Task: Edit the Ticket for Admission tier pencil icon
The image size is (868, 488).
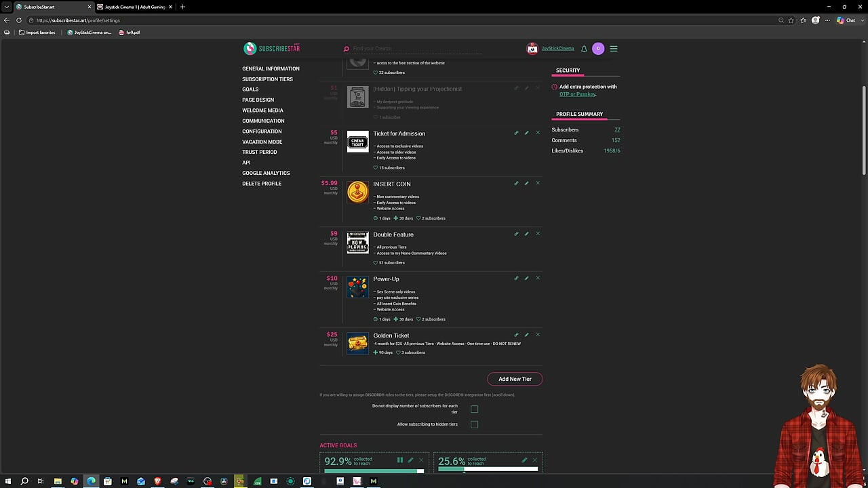Action: pyautogui.click(x=527, y=133)
